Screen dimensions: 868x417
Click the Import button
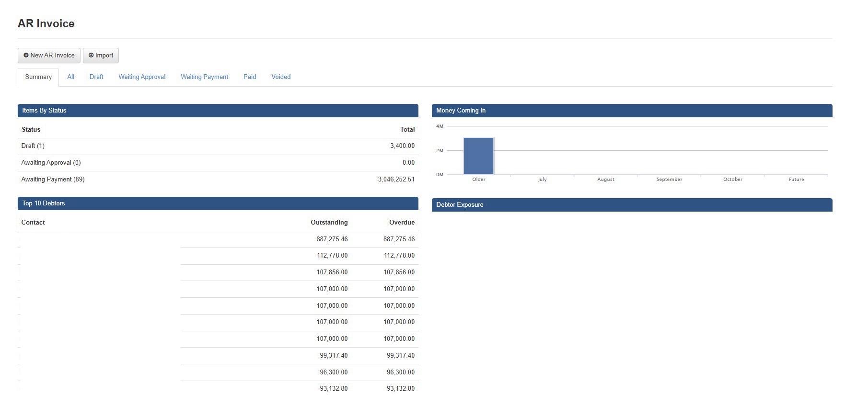click(x=101, y=56)
